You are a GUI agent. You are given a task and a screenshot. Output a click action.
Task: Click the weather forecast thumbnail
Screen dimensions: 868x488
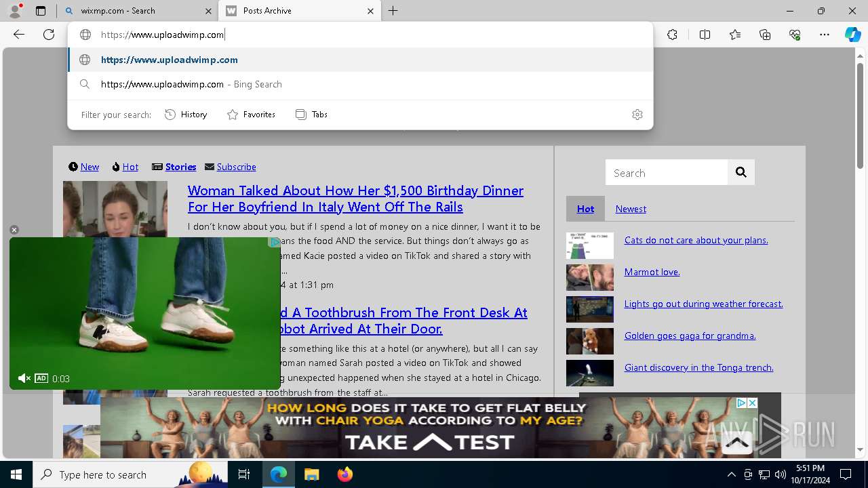590,310
